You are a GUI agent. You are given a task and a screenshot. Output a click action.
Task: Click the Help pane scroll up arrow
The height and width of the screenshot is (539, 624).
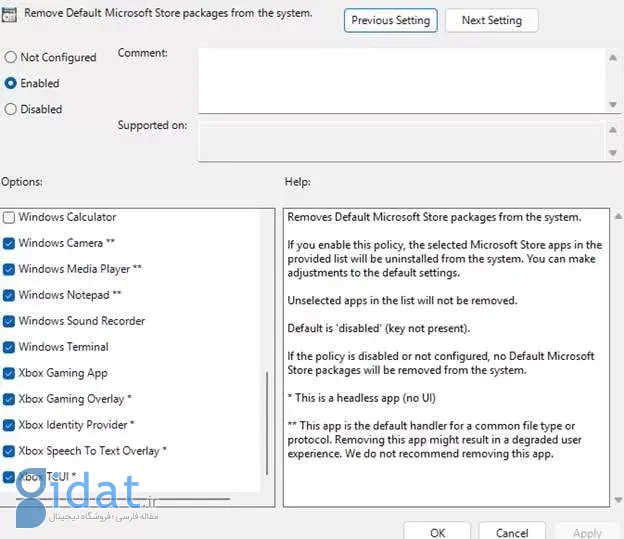(618, 217)
